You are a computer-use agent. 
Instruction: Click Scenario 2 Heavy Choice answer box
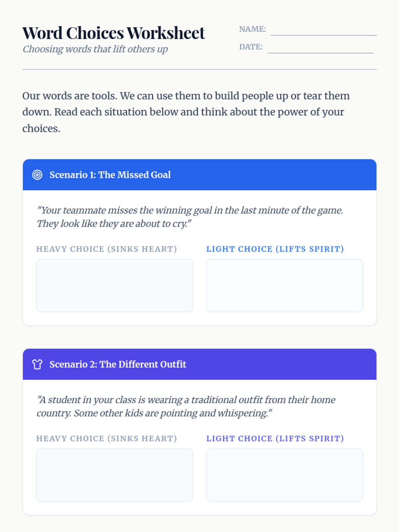coord(114,475)
